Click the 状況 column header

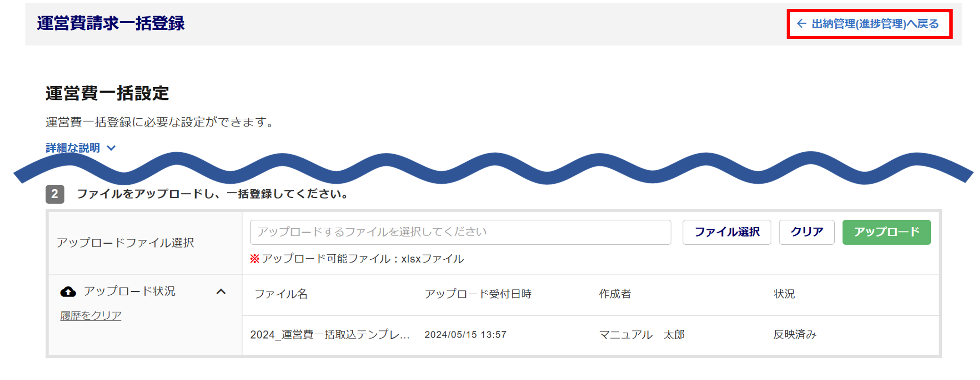pyautogui.click(x=784, y=294)
